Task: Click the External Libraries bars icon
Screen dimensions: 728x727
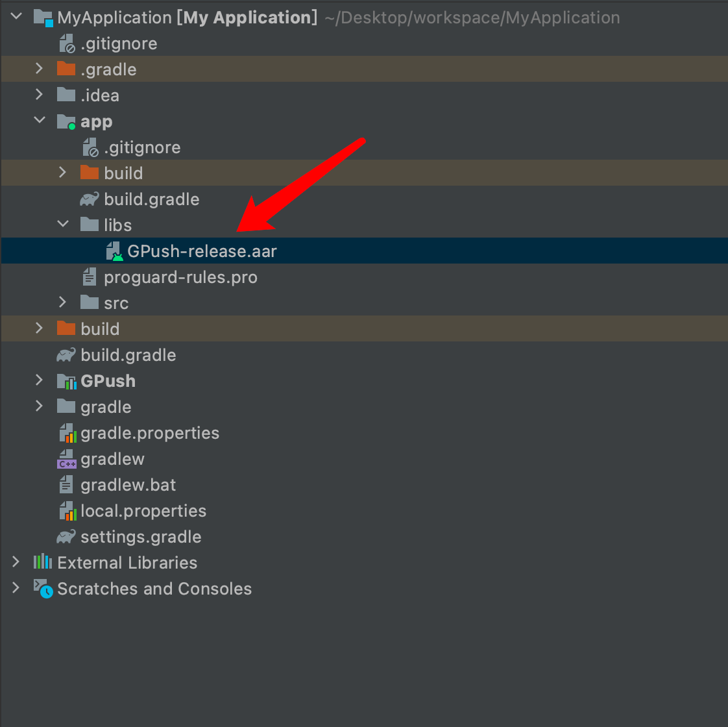Action: point(43,562)
